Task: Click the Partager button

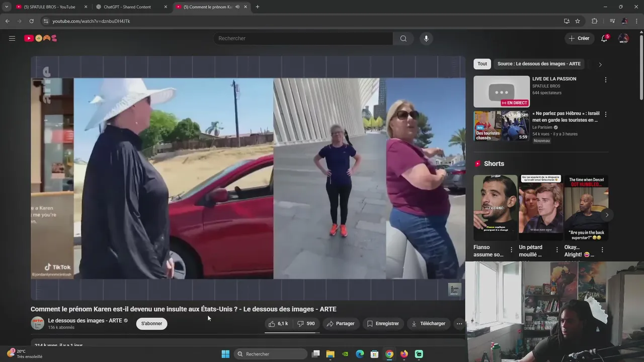Action: pyautogui.click(x=341, y=324)
